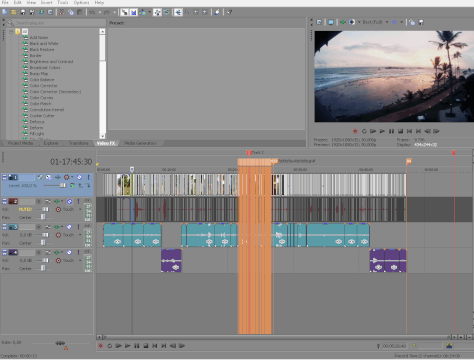The height and width of the screenshot is (360, 474).
Task: Create a new project from toolbar
Action: (4, 12)
